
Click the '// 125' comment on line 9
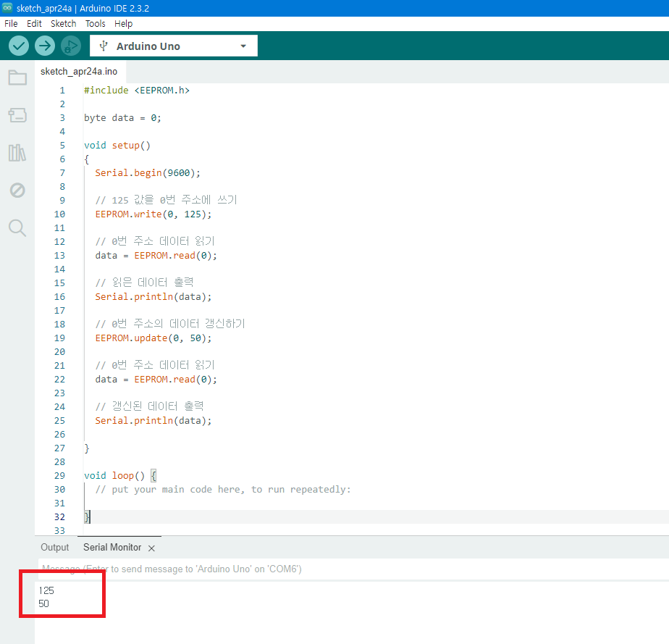(x=166, y=200)
